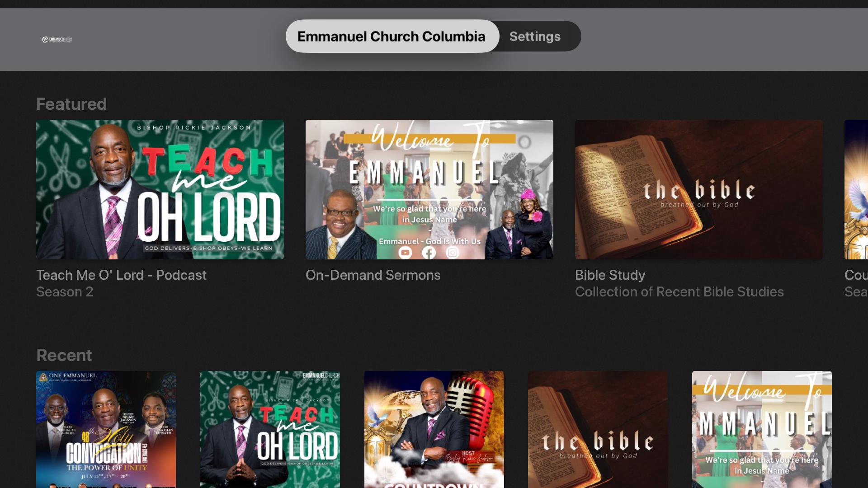Viewport: 868px width, 488px height.
Task: Open the recent Teach Me Oh Lord thumbnail
Action: (270, 429)
